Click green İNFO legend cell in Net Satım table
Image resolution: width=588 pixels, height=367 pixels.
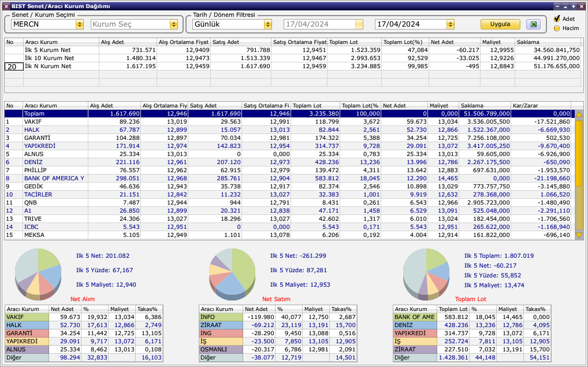point(221,317)
